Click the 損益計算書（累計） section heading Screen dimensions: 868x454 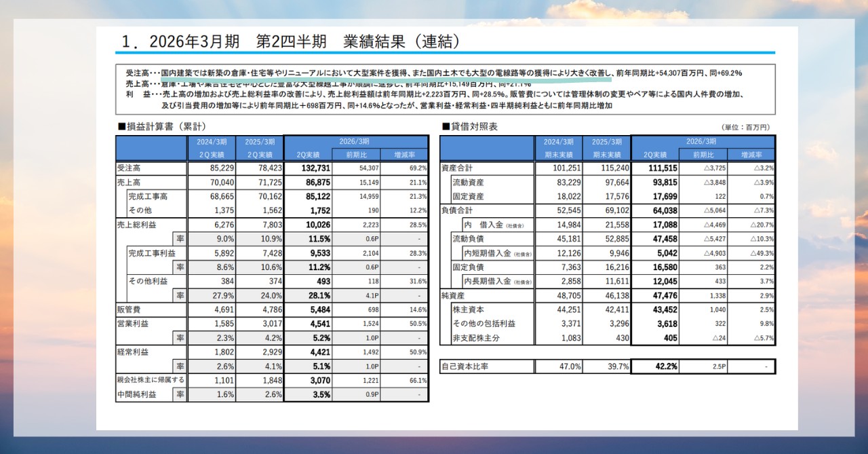click(162, 126)
